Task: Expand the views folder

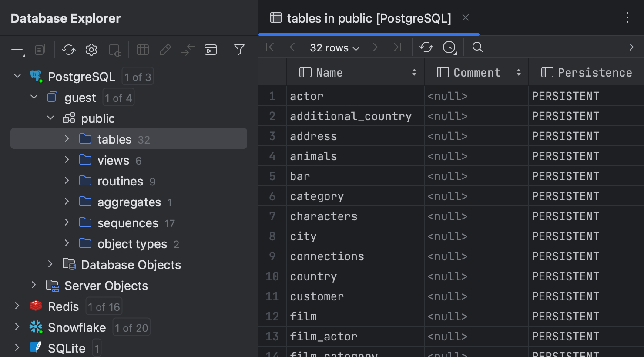Action: (x=67, y=160)
